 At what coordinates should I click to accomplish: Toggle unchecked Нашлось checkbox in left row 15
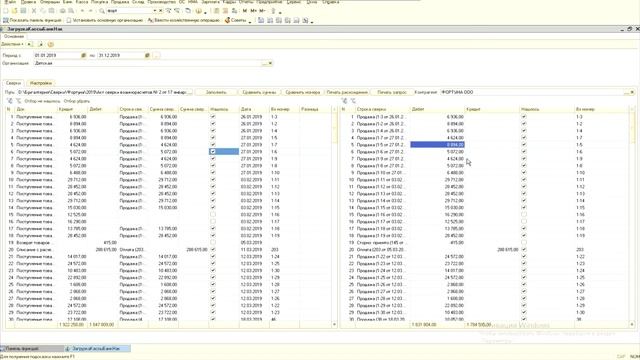pos(213,214)
